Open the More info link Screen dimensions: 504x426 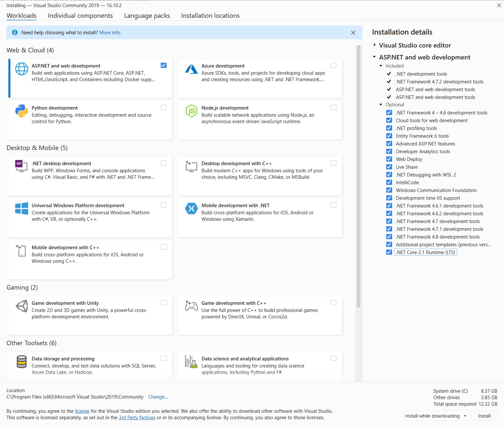pyautogui.click(x=110, y=33)
